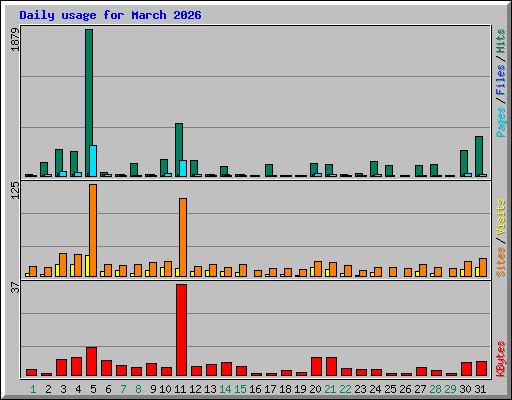Click the Visits legend label
This screenshot has width=512, height=400.
(x=501, y=218)
